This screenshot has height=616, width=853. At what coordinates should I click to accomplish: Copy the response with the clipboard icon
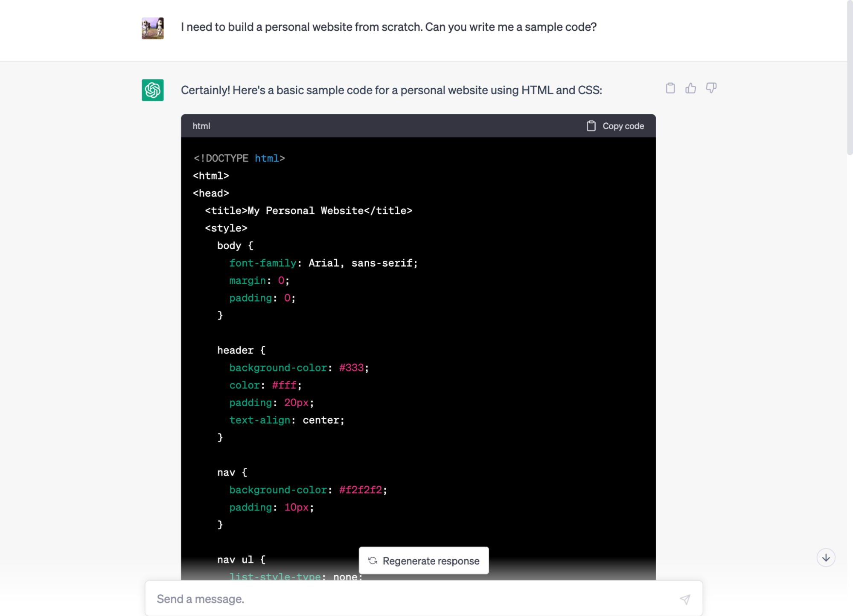pyautogui.click(x=670, y=88)
